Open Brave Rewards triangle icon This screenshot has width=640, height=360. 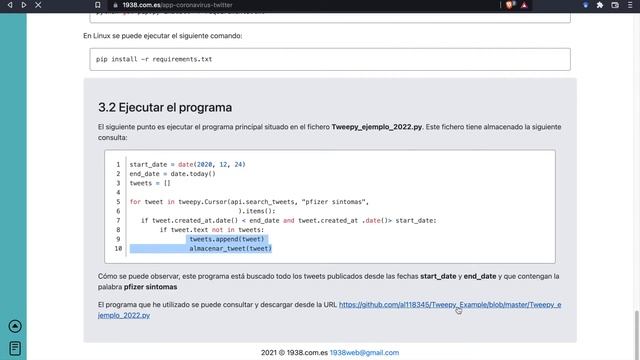pyautogui.click(x=524, y=5)
